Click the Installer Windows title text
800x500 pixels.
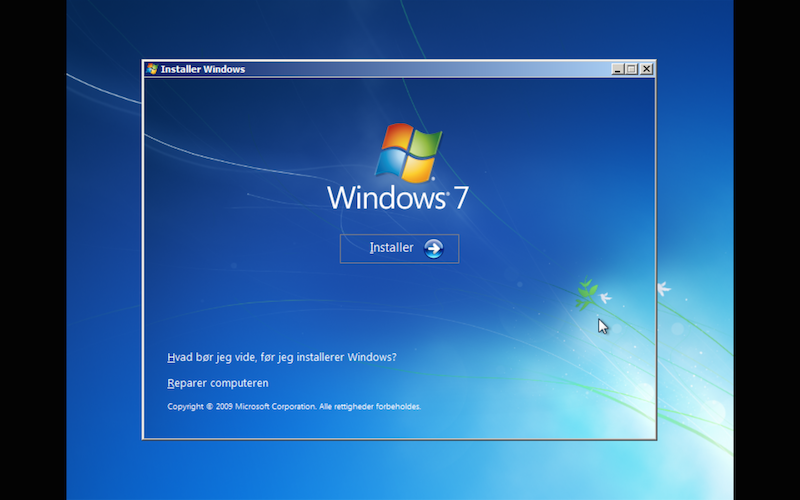pyautogui.click(x=203, y=69)
